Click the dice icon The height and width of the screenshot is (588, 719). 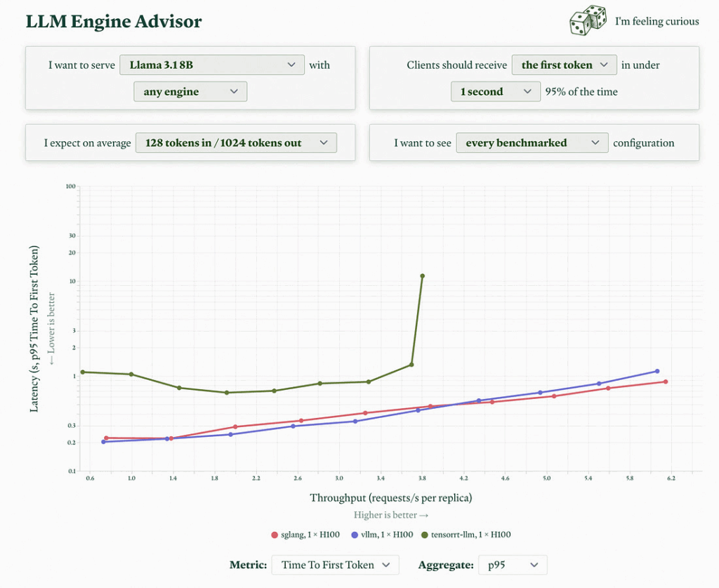(588, 20)
